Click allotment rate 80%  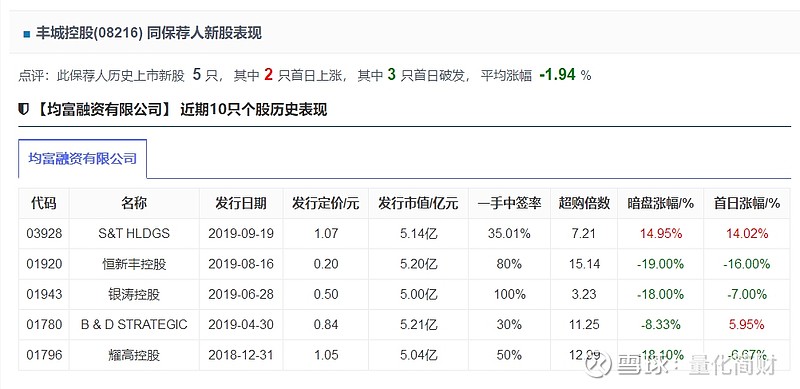509,264
